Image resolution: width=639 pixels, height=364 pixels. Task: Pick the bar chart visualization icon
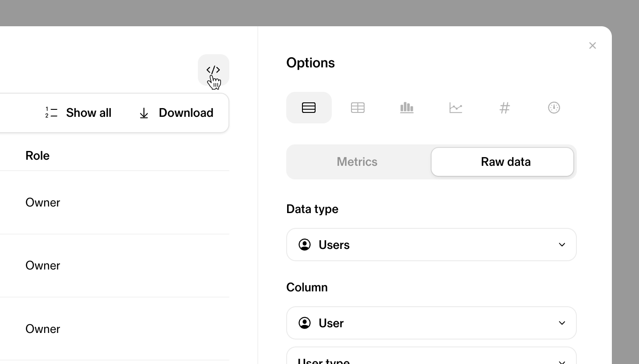[x=407, y=108]
